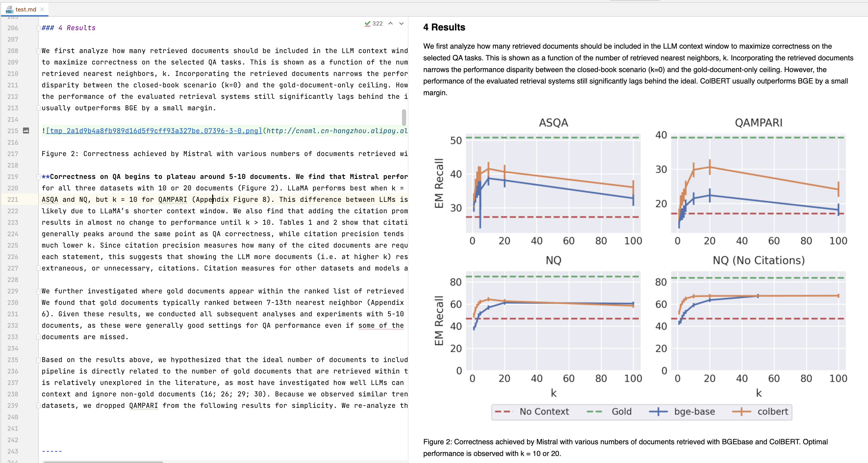Jump to next highlighted problem with down arrow
The image size is (868, 463).
coord(401,24)
